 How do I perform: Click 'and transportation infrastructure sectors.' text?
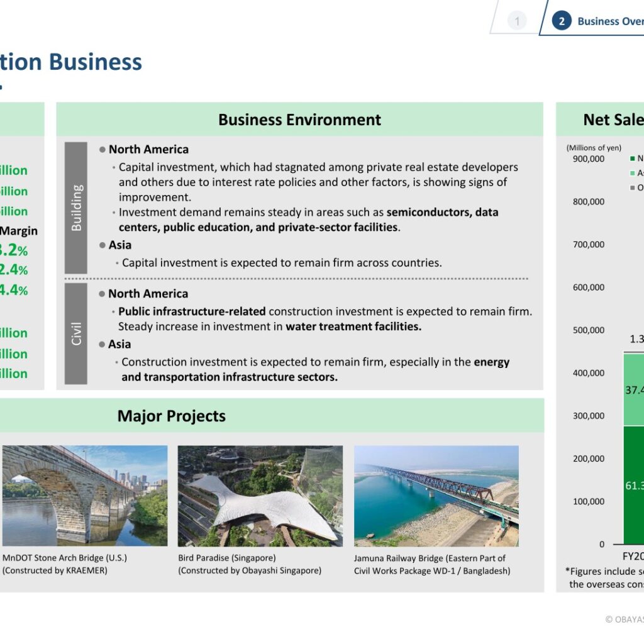click(x=230, y=377)
